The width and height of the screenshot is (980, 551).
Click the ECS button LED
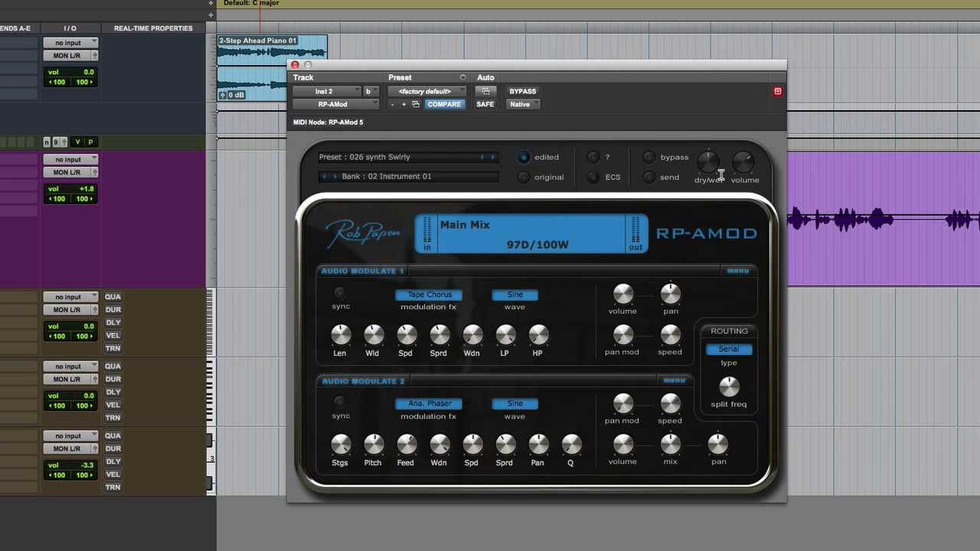[x=593, y=177]
